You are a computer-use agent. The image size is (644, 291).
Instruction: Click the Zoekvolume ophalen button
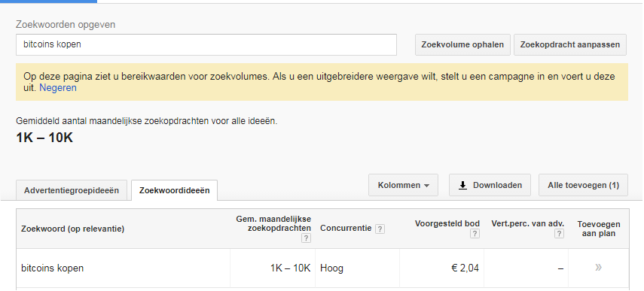click(x=463, y=44)
